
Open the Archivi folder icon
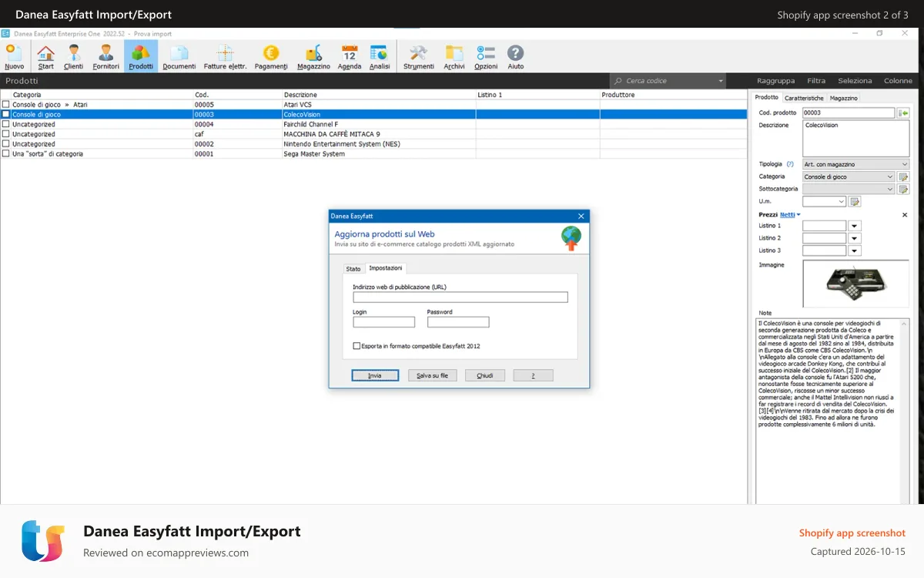[454, 57]
